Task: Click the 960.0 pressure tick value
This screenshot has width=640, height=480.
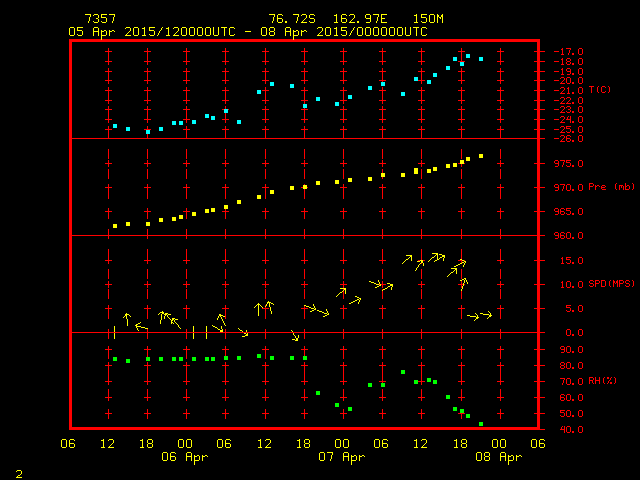Action: pyautogui.click(x=568, y=236)
